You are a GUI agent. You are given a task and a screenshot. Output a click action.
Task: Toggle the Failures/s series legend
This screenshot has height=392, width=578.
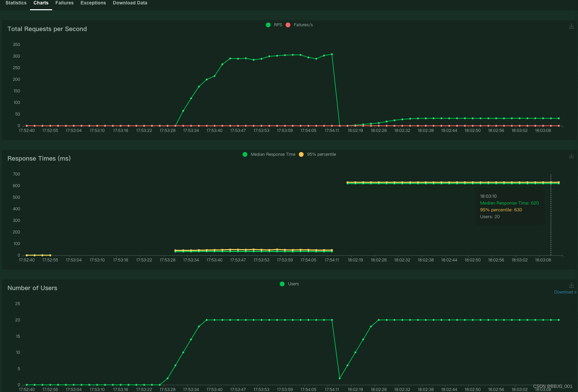coord(299,25)
